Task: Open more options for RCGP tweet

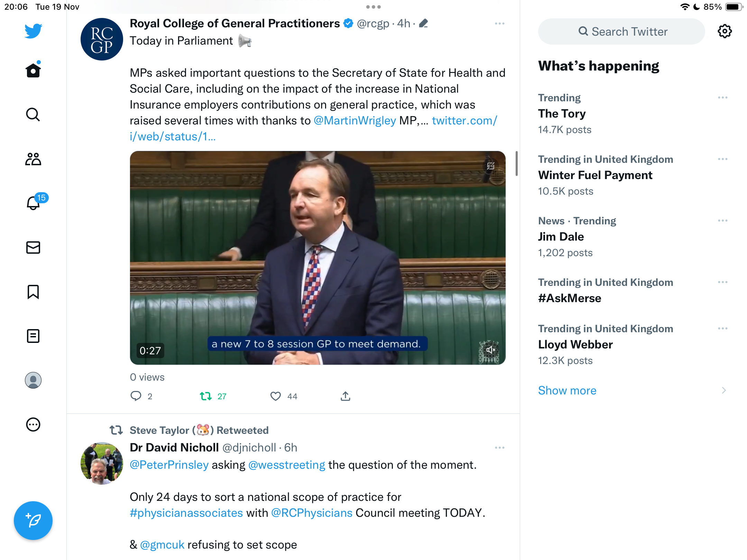Action: click(x=500, y=24)
